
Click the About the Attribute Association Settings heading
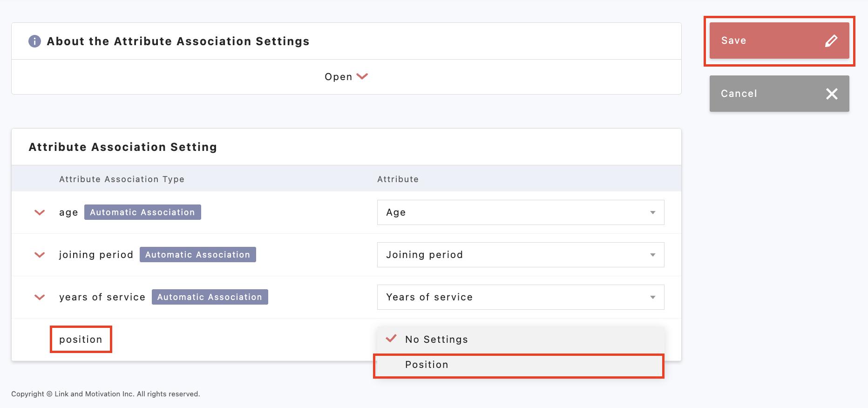point(178,41)
